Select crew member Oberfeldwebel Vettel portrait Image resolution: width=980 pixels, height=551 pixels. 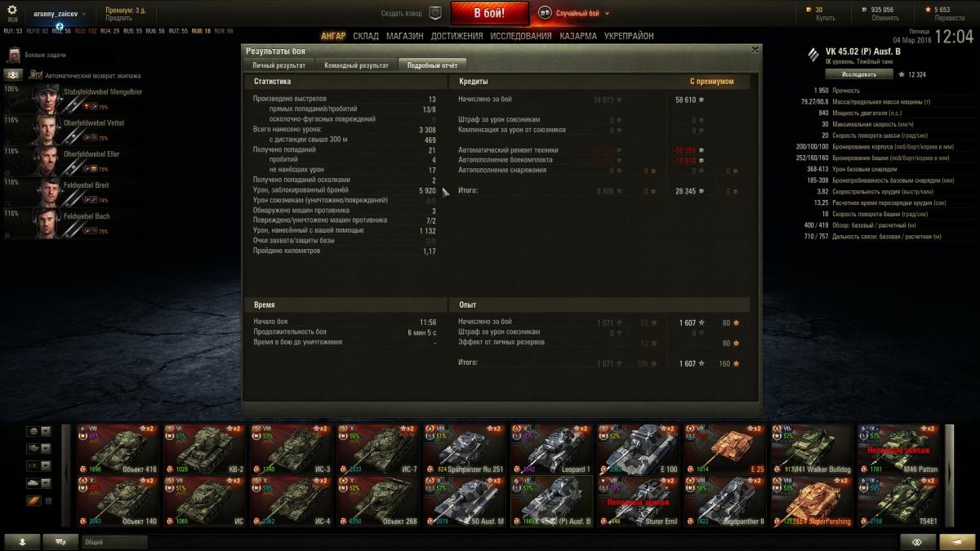[x=47, y=131]
